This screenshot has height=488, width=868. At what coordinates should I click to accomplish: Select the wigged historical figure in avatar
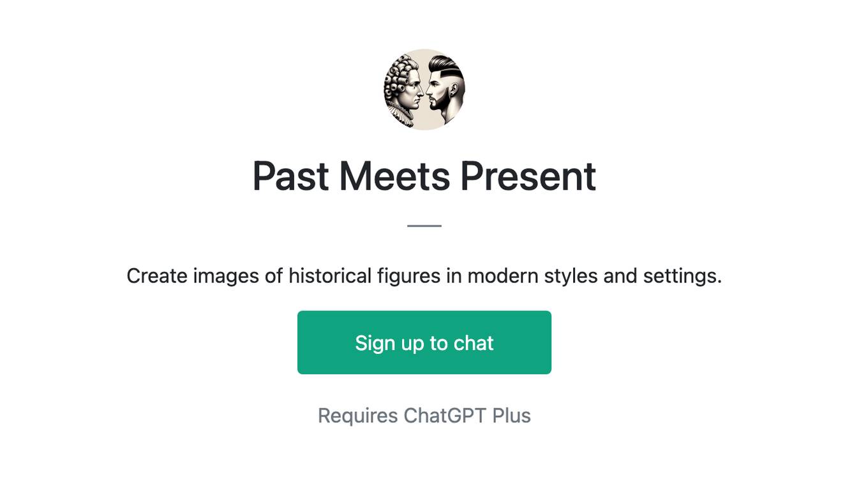point(403,91)
